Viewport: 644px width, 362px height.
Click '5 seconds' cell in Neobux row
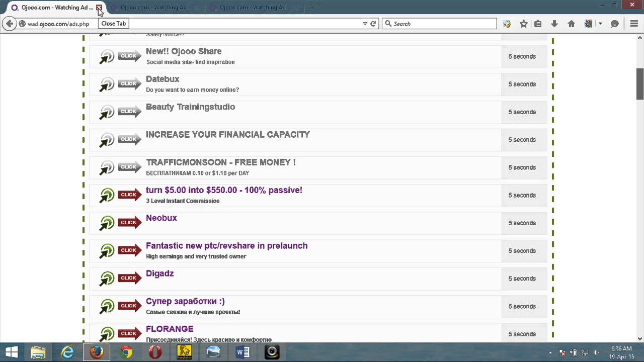[524, 223]
